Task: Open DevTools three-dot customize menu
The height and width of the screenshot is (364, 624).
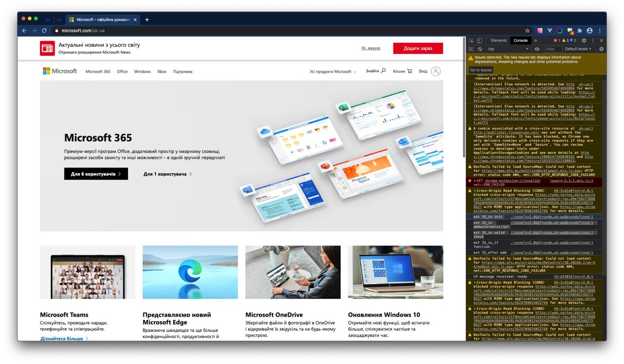Action: [593, 41]
